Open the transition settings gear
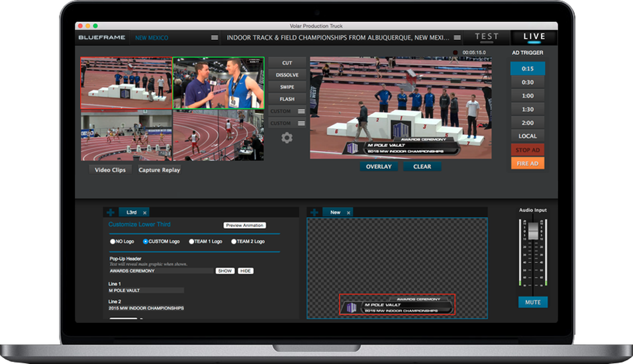The height and width of the screenshot is (364, 633). 287,138
